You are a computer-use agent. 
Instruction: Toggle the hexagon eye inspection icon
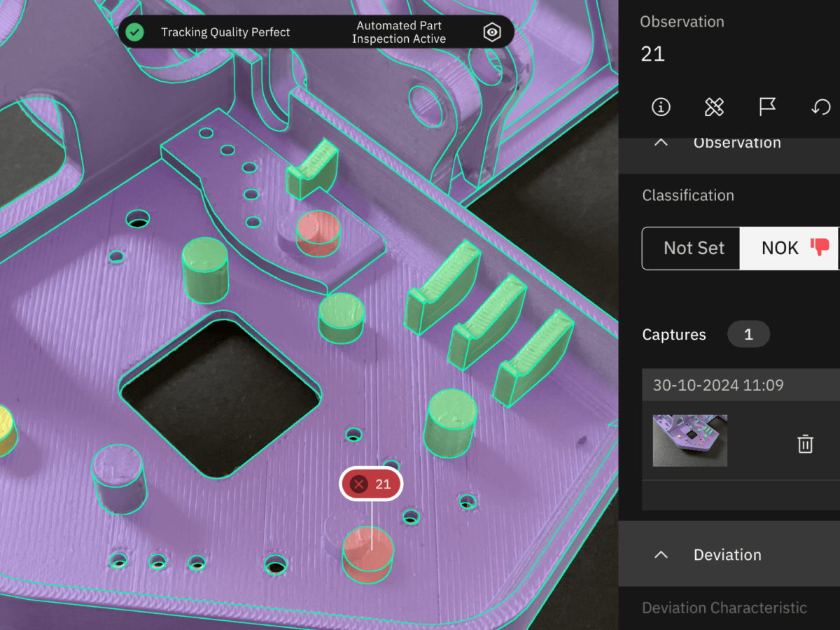[492, 32]
